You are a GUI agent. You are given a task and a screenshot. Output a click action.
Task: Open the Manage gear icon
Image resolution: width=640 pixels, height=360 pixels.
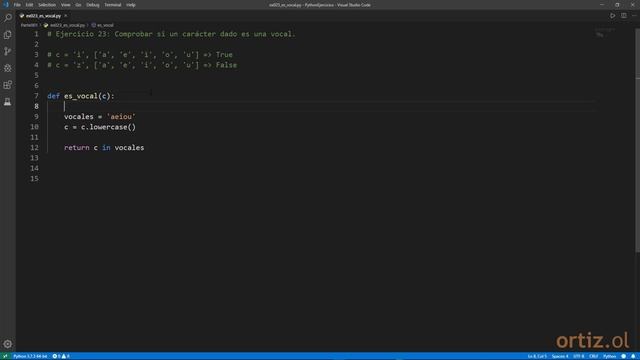8,344
